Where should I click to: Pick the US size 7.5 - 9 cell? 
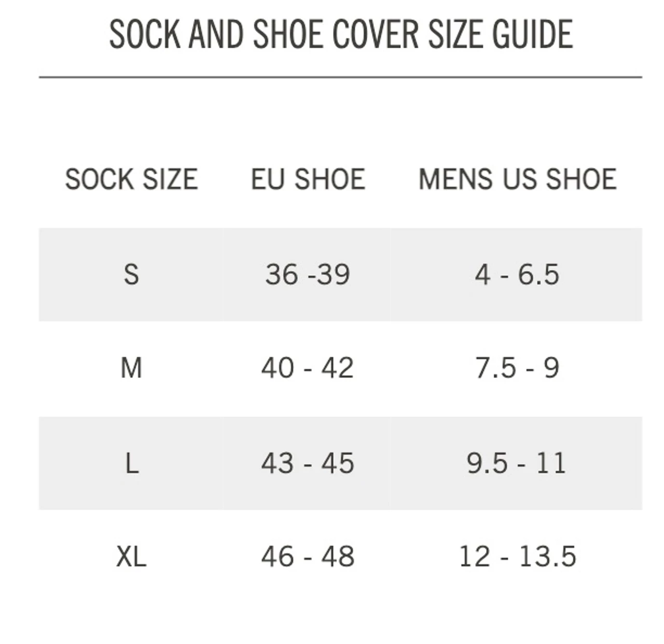point(517,369)
